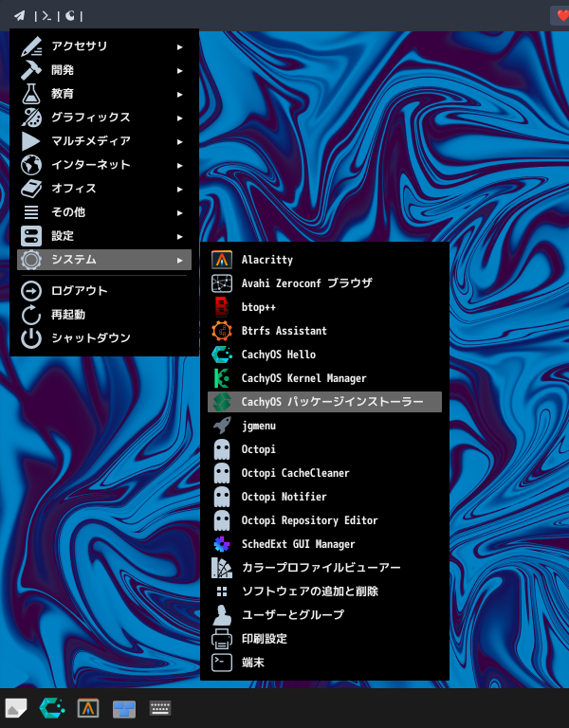Click the blue window tiles taskbar icon
Screen dimensions: 569x728
coord(124,708)
